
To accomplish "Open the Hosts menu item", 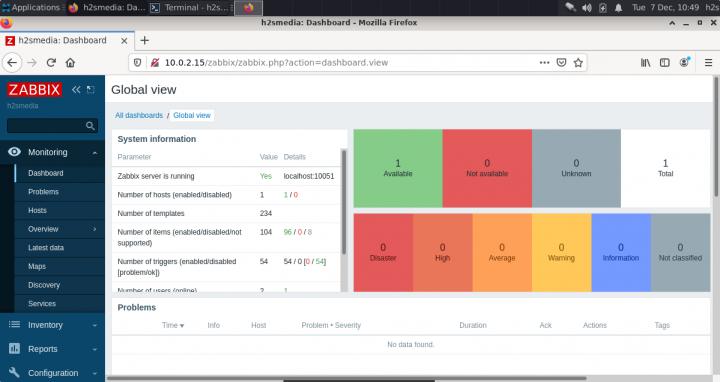I will [x=60, y=210].
